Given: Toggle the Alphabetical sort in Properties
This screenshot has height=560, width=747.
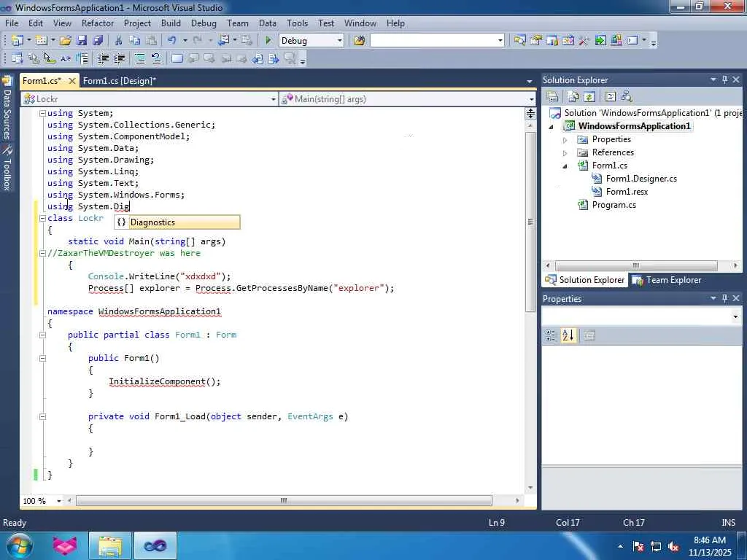Looking at the screenshot, I should pos(568,335).
